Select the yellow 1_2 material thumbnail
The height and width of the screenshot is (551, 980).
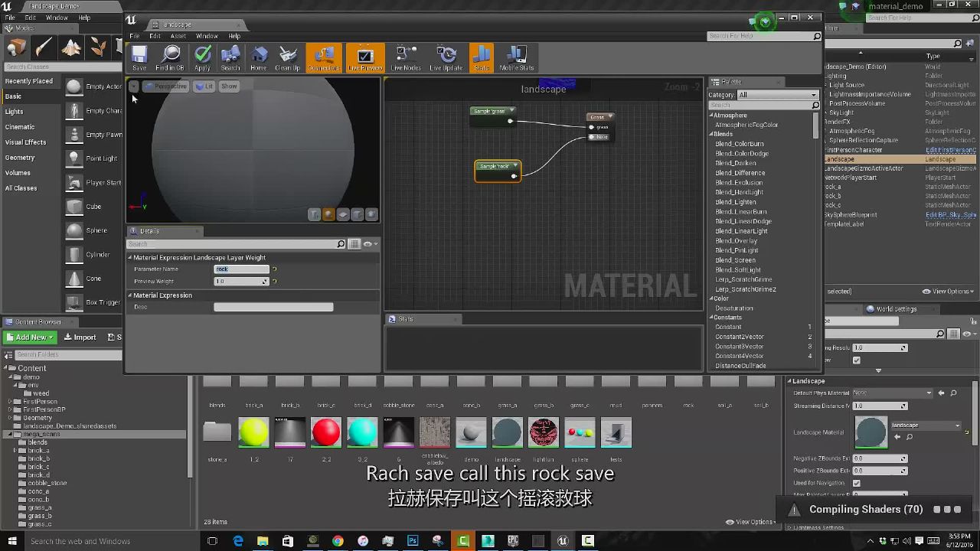pyautogui.click(x=253, y=432)
